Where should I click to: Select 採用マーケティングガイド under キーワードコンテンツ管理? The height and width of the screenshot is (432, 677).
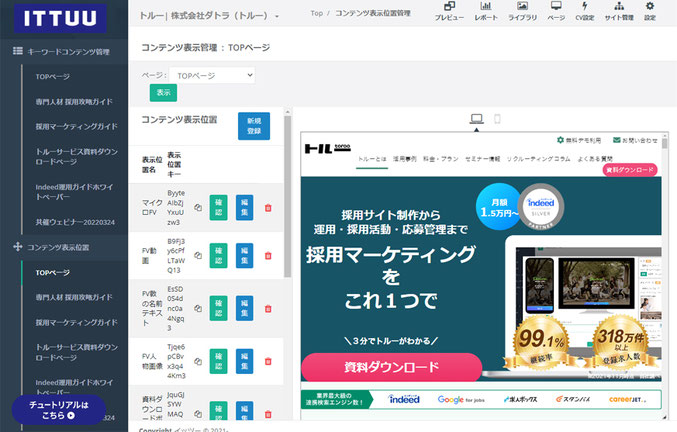(x=76, y=126)
